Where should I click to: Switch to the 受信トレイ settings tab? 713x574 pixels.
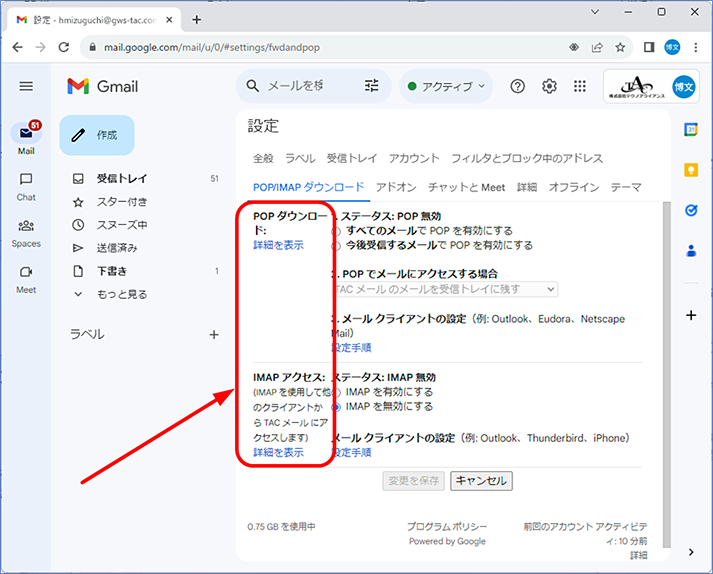pos(352,158)
